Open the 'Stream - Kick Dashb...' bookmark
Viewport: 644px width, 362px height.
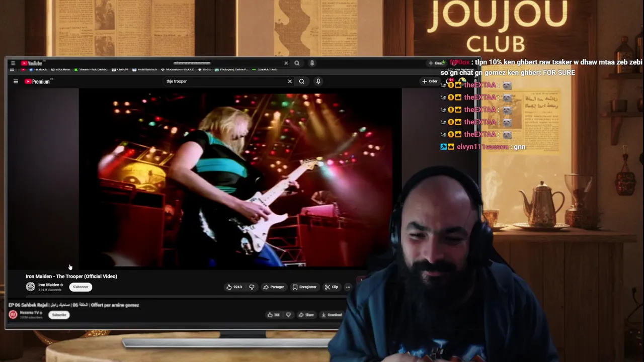click(91, 69)
